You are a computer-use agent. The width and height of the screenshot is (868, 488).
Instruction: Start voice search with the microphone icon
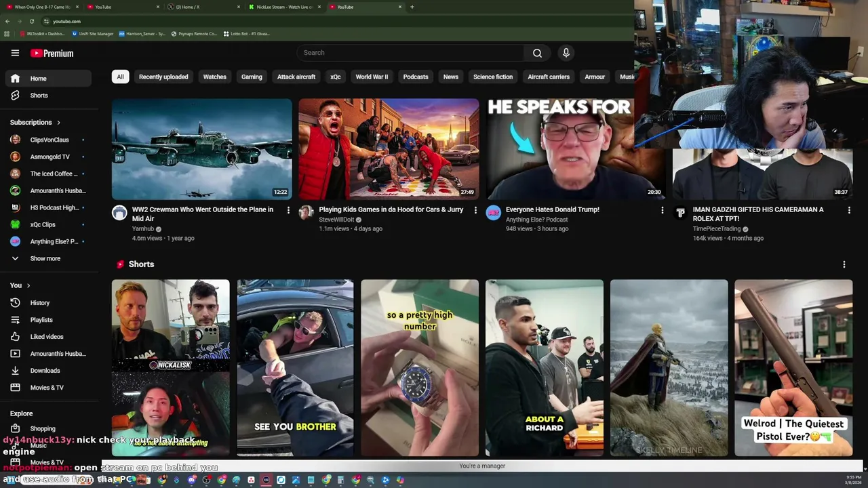(x=566, y=53)
